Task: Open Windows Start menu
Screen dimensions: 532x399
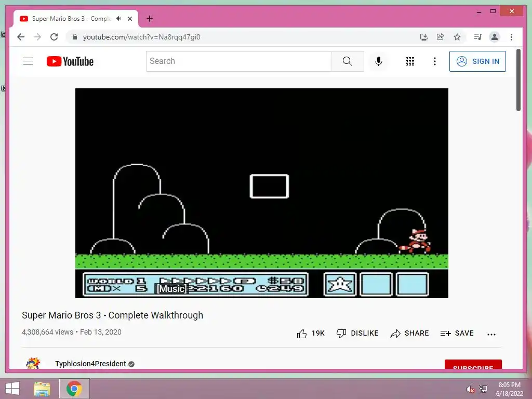Action: (x=12, y=389)
